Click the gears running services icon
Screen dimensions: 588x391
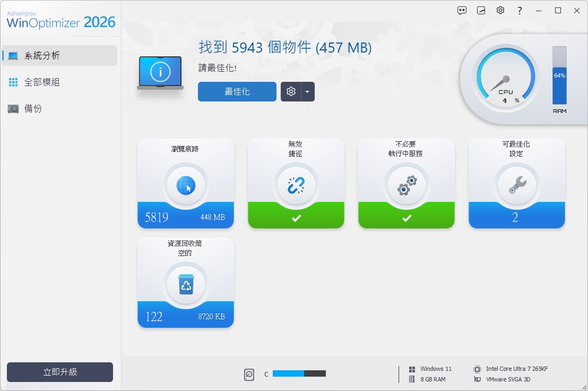pyautogui.click(x=407, y=185)
